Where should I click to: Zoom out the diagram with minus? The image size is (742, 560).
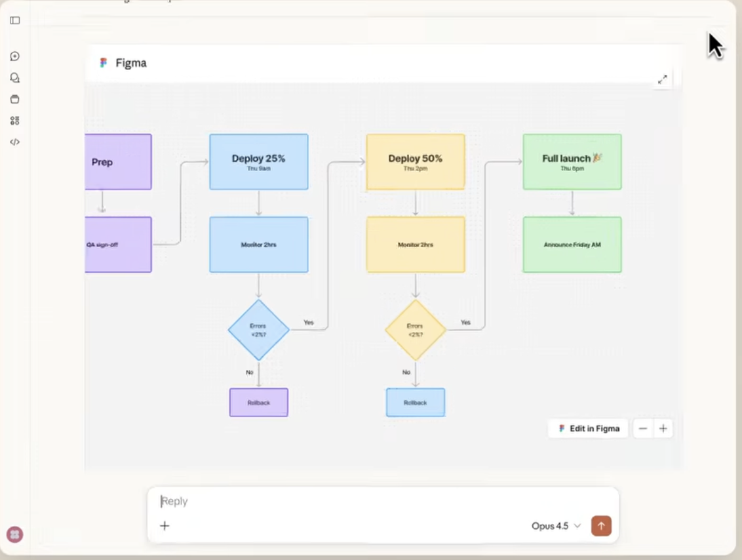point(642,429)
